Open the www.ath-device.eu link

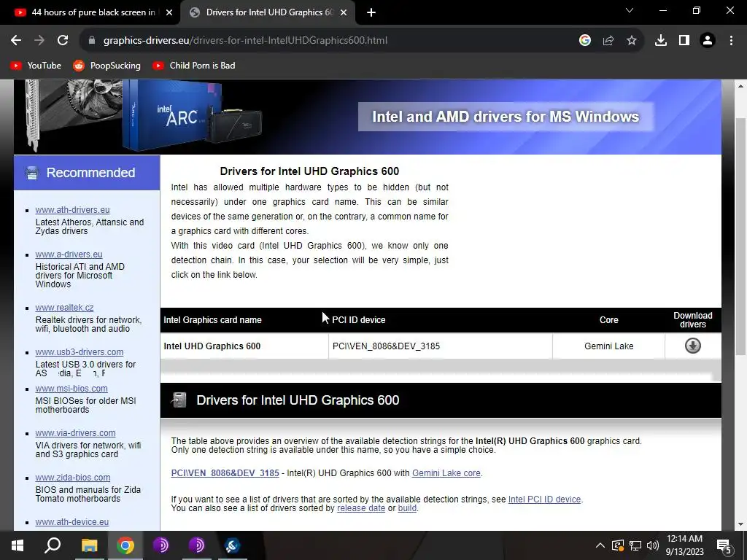tap(72, 522)
